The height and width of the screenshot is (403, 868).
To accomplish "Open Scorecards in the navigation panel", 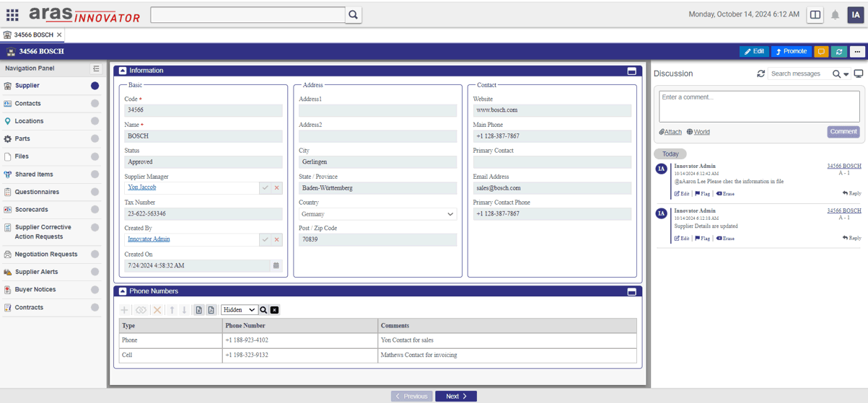I will (x=31, y=209).
